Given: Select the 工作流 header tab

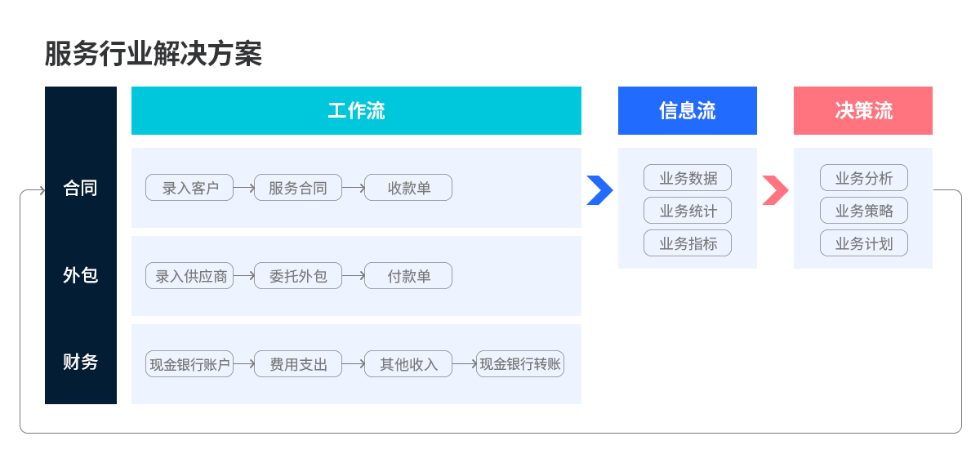Looking at the screenshot, I should (356, 111).
